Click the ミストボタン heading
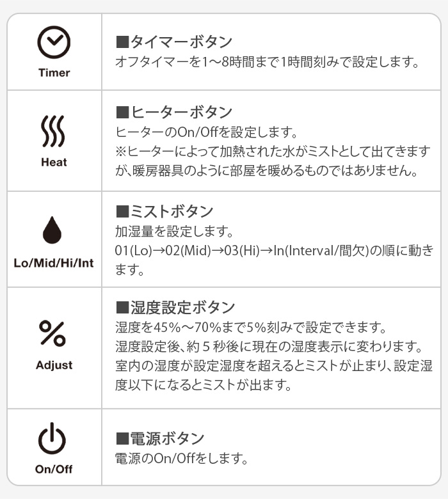The height and width of the screenshot is (499, 448). [164, 211]
